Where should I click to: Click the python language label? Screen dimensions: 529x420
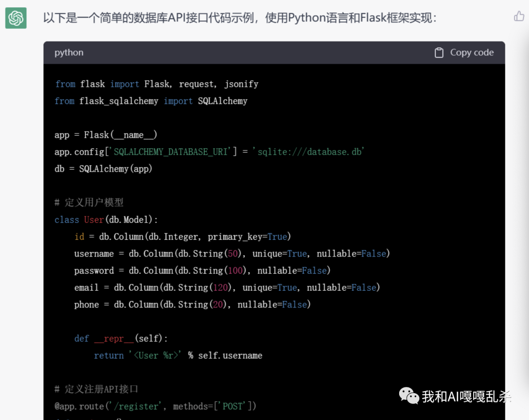tap(69, 53)
